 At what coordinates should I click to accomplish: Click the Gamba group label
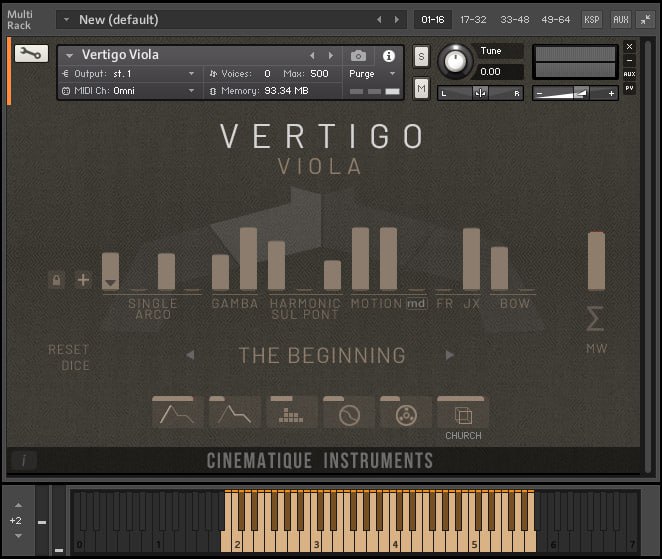235,304
